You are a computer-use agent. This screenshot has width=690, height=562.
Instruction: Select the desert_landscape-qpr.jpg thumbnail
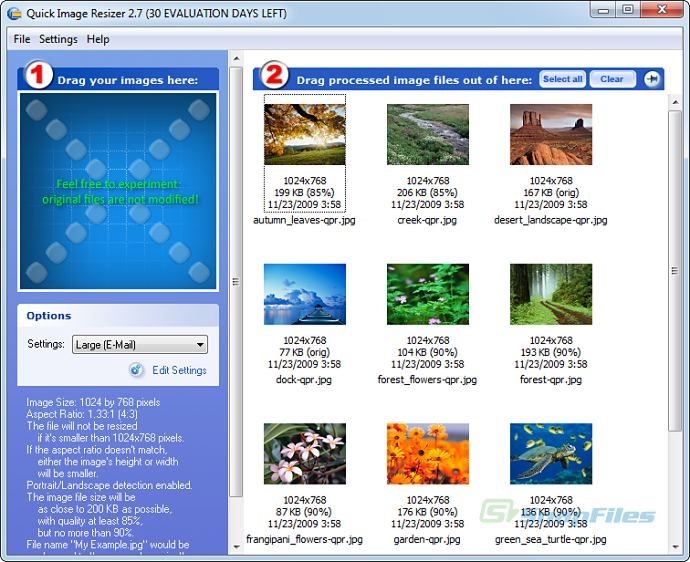tap(550, 134)
